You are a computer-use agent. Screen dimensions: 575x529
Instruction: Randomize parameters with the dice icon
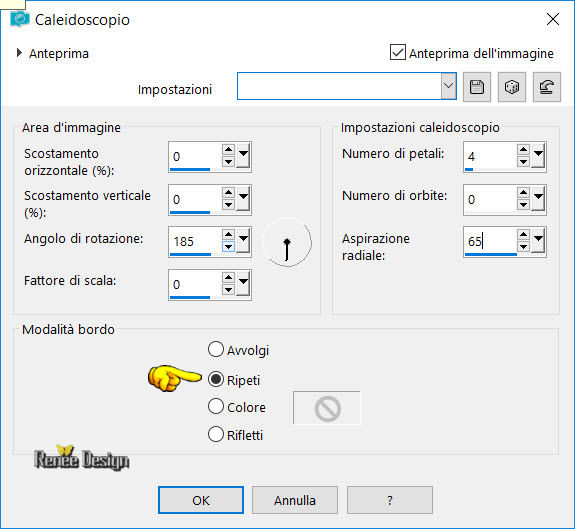pyautogui.click(x=512, y=87)
